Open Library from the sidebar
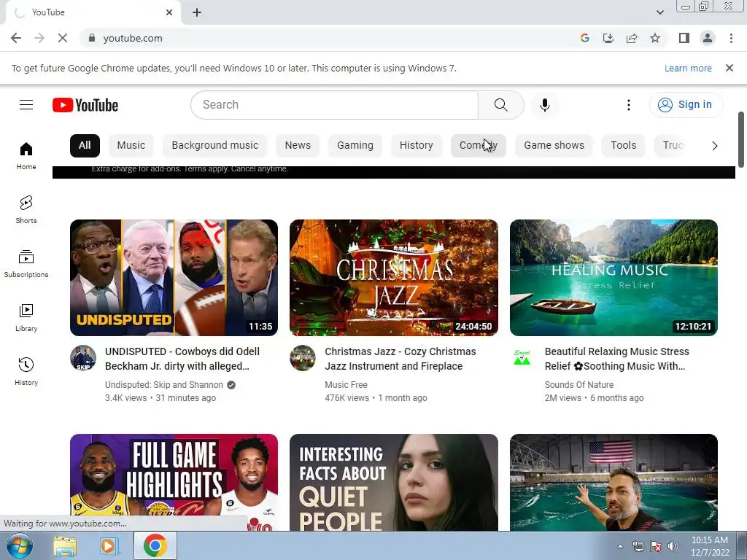This screenshot has width=747, height=560. click(x=26, y=318)
